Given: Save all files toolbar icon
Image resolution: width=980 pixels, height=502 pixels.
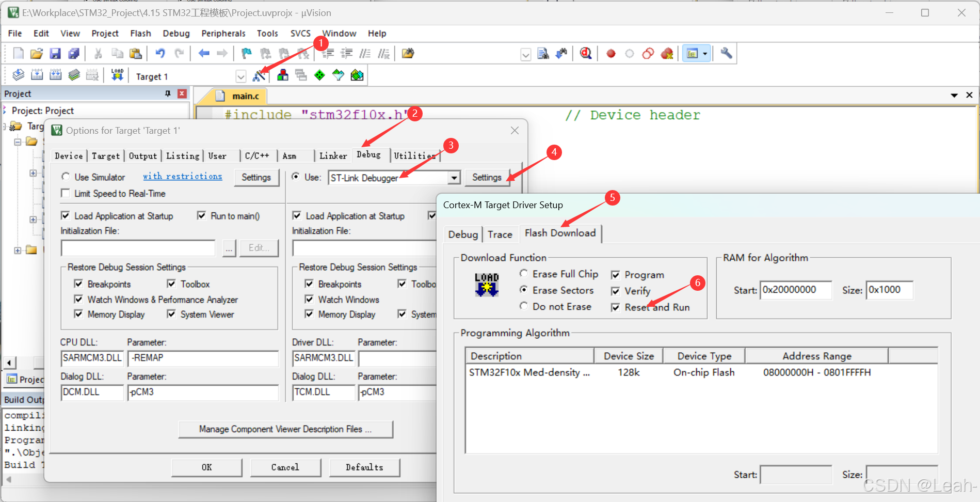Looking at the screenshot, I should [74, 53].
